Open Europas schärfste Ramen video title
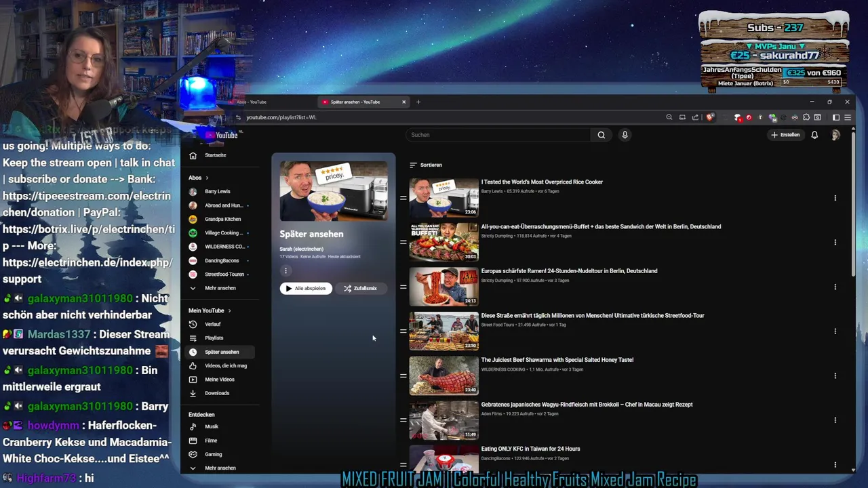868x488 pixels. pos(569,271)
